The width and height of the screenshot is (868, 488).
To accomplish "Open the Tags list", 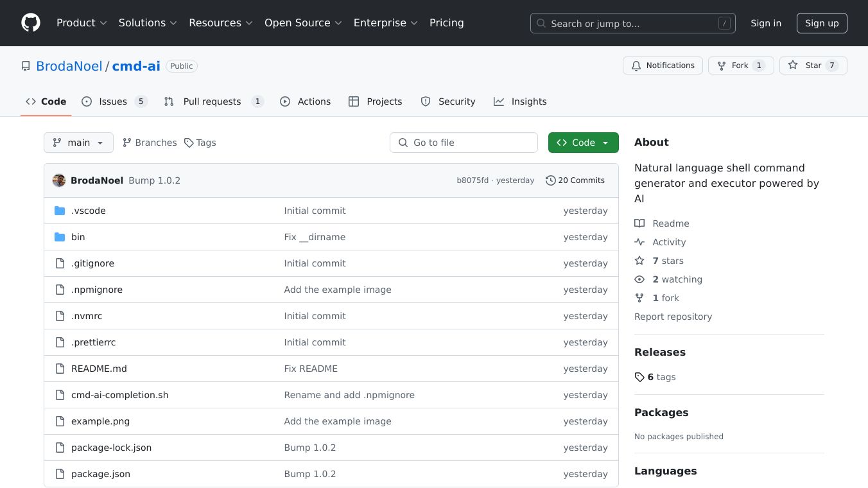I will point(200,143).
